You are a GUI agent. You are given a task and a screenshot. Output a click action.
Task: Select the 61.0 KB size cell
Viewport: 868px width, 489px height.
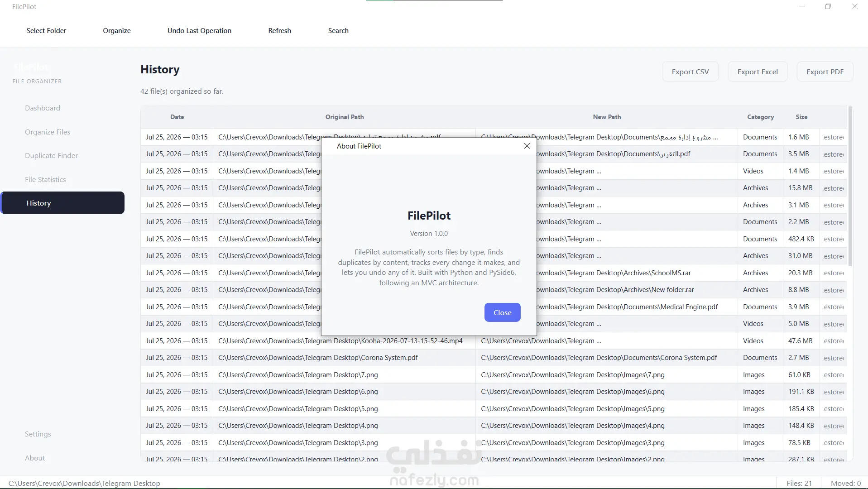[x=801, y=375]
